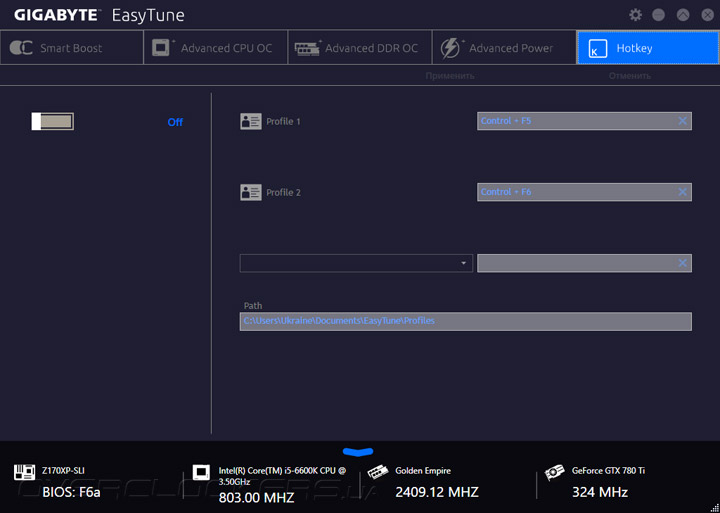This screenshot has height=513, width=720.
Task: Open the empty profile dropdown
Action: pos(356,263)
